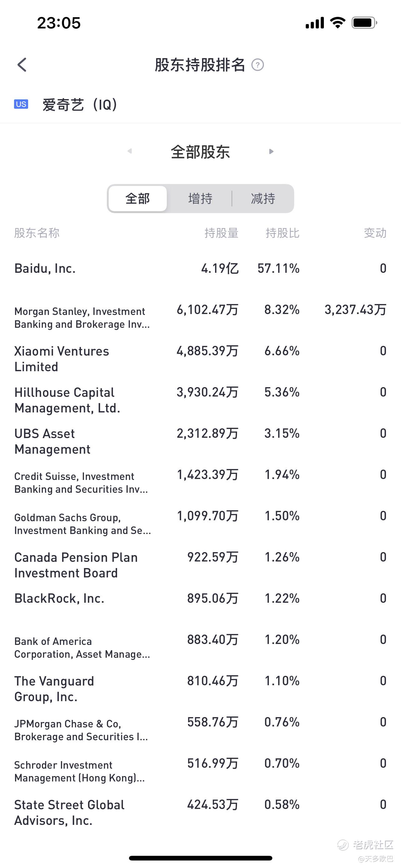This screenshot has width=401, height=868.
Task: Select the 全部 segment
Action: pos(137,198)
